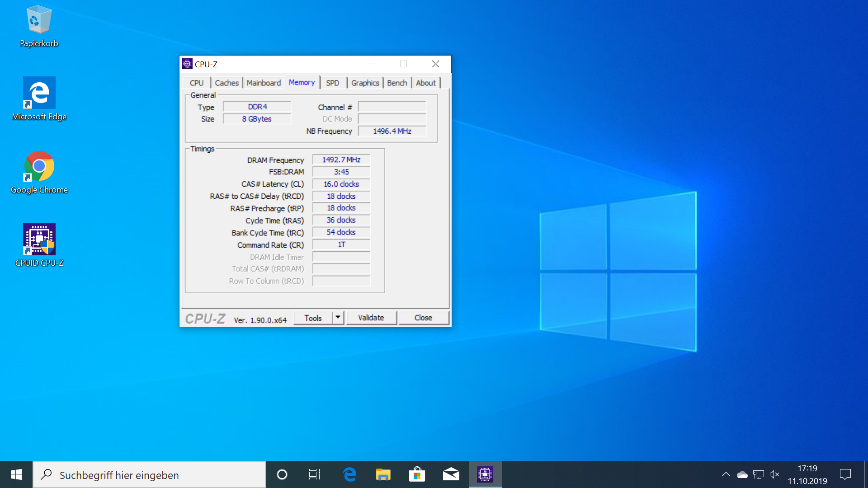Open File Explorer from the taskbar
The height and width of the screenshot is (488, 868).
coord(383,474)
